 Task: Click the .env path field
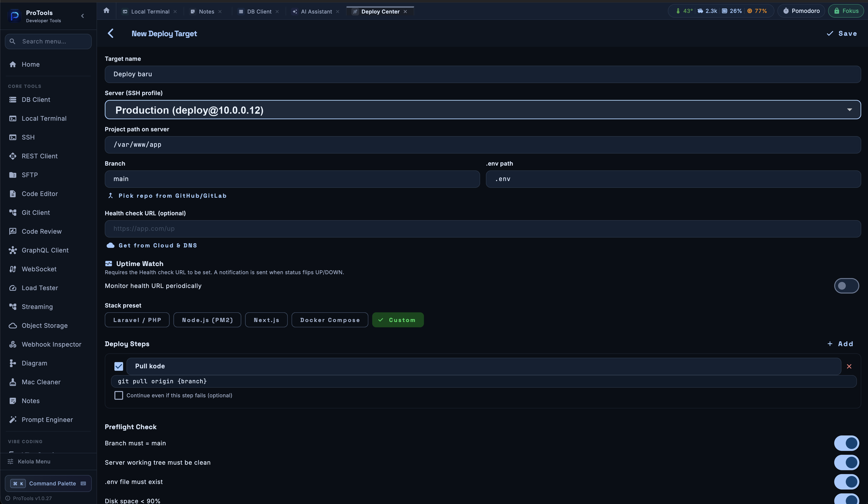coord(673,179)
